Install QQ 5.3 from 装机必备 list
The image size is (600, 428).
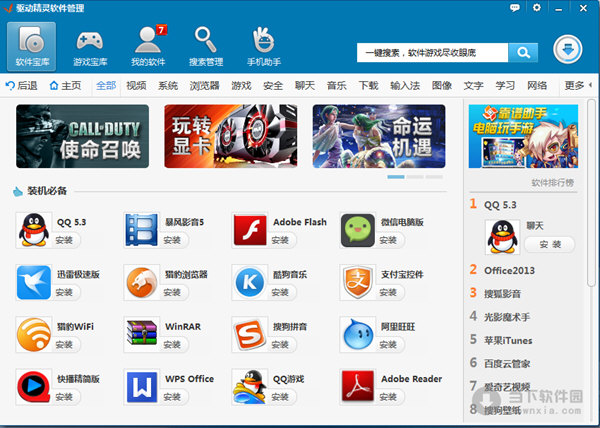tap(64, 240)
